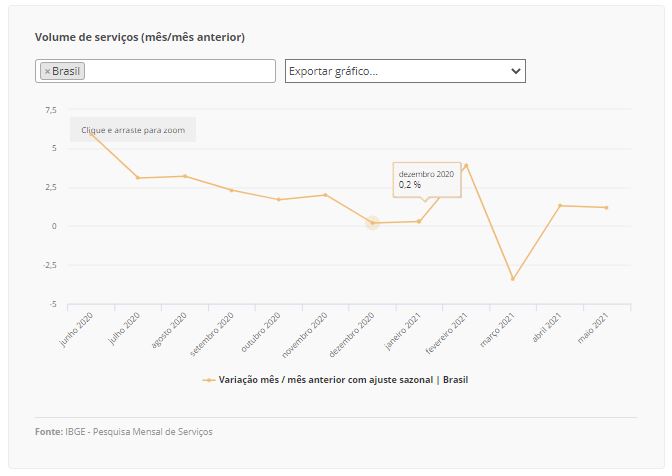This screenshot has width=672, height=476.
Task: Click the abril 2021 data point
Action: [x=560, y=206]
